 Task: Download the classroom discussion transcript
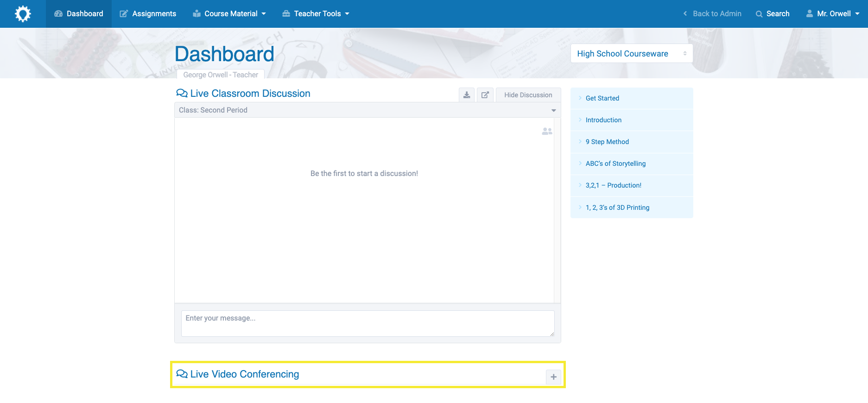pyautogui.click(x=467, y=95)
